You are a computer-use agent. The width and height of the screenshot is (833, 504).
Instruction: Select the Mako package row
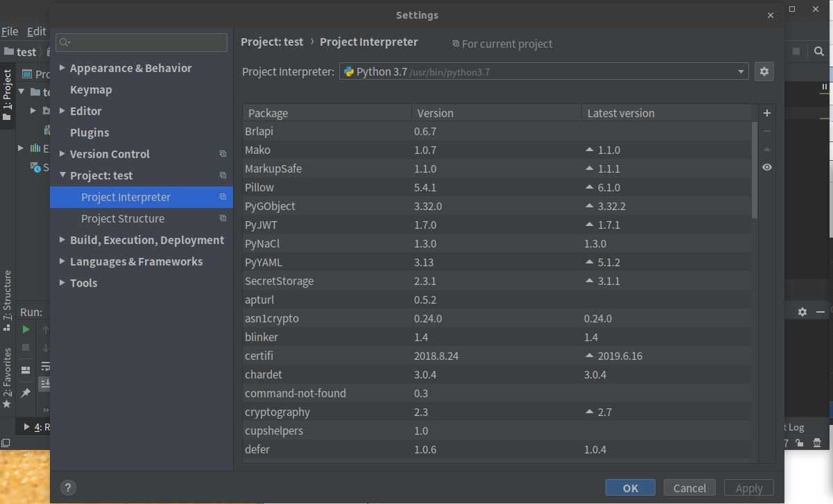click(497, 150)
